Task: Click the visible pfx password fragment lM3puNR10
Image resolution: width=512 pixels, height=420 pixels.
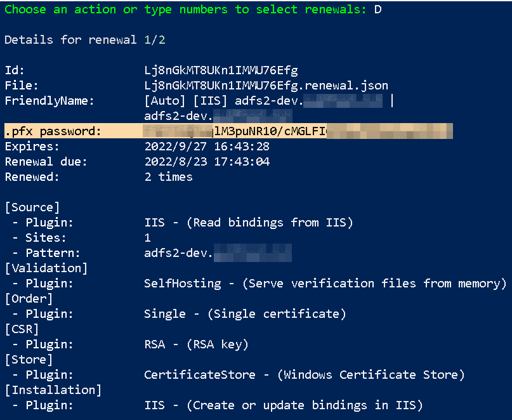Action: tap(247, 131)
